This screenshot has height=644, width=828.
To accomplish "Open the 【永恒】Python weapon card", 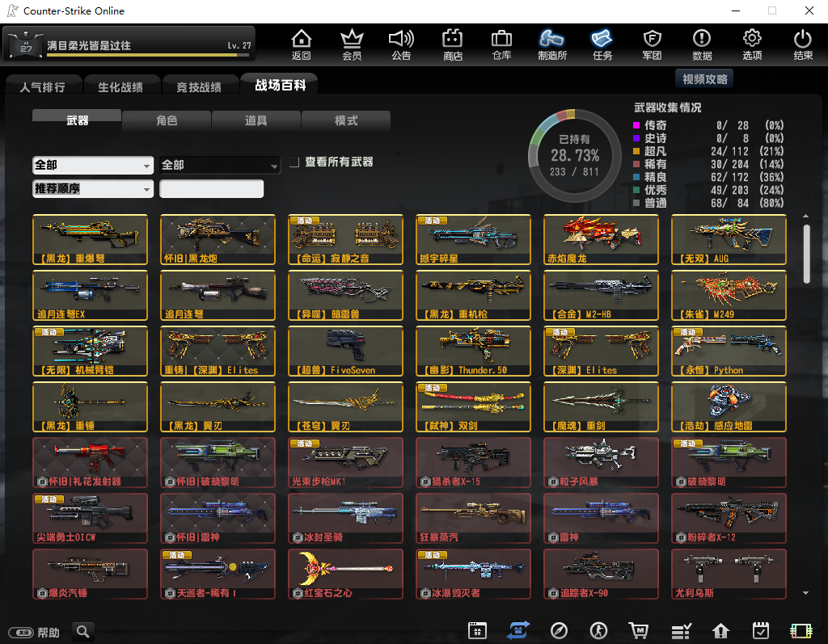I will (729, 351).
